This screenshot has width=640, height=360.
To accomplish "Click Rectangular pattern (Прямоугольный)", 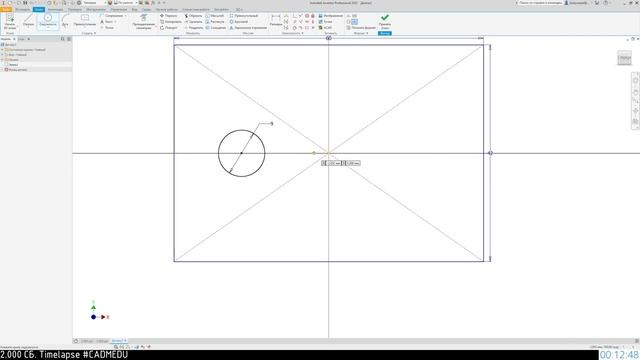I will [244, 16].
